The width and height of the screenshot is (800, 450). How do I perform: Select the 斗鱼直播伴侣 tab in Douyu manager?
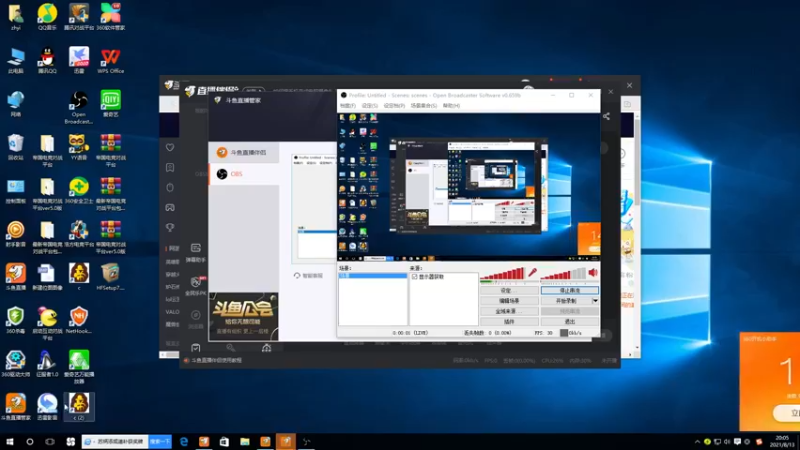click(244, 152)
